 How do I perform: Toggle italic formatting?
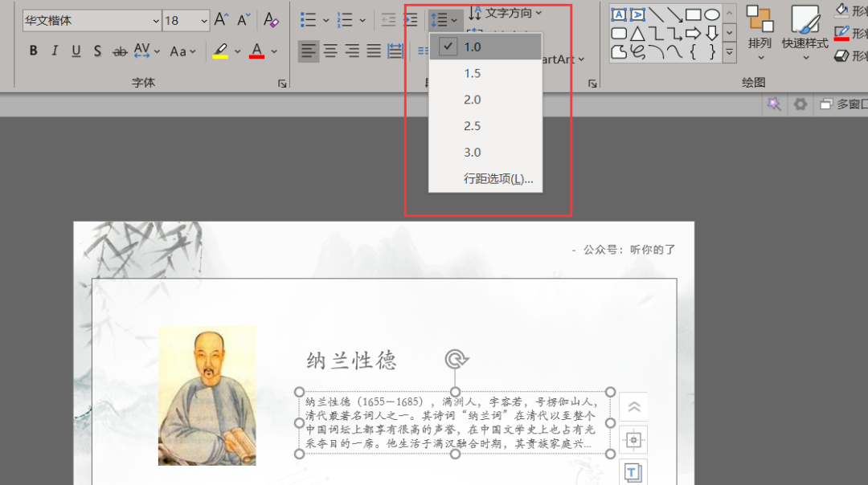point(55,51)
